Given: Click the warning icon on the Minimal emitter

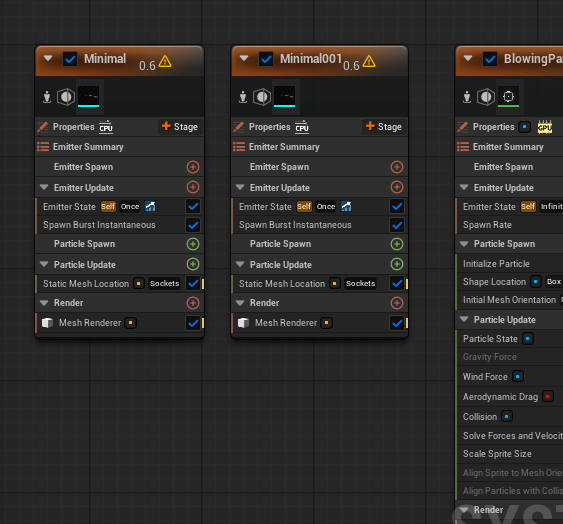Looking at the screenshot, I should [165, 61].
